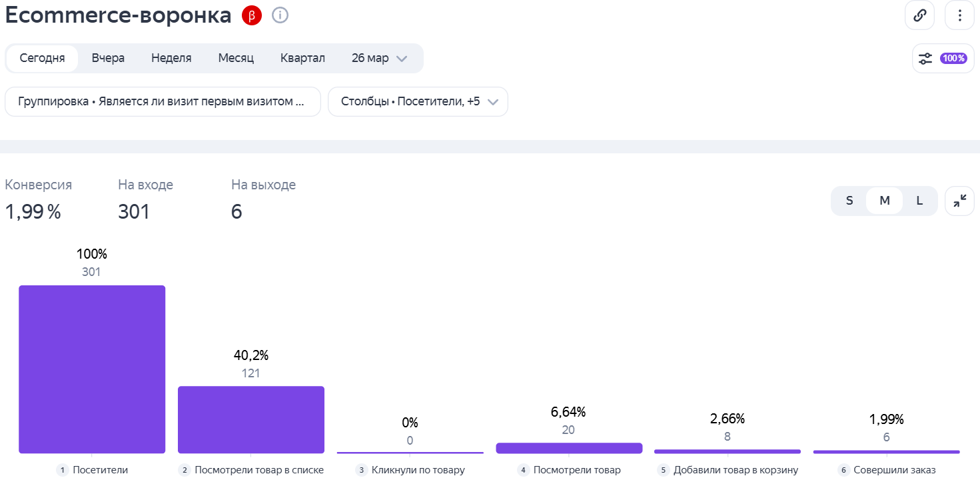Click step label 3 Кликнули по товару
This screenshot has width=980, height=492.
coord(410,470)
